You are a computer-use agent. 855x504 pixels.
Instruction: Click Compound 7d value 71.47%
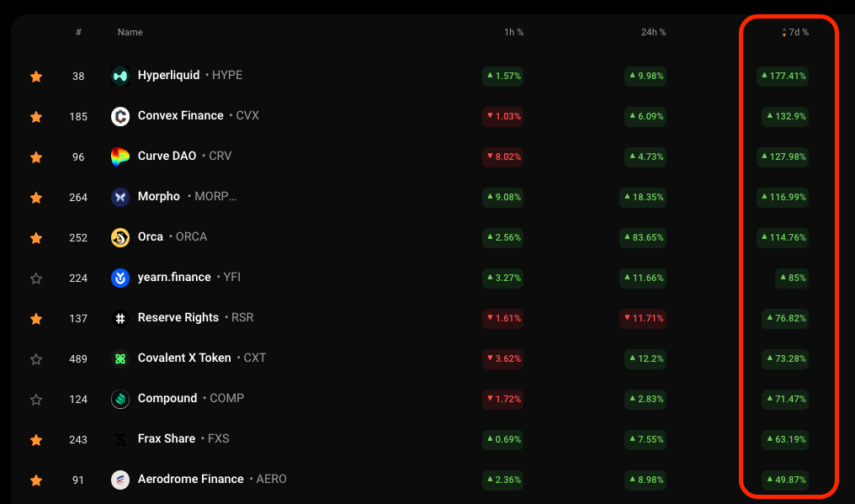tap(785, 399)
